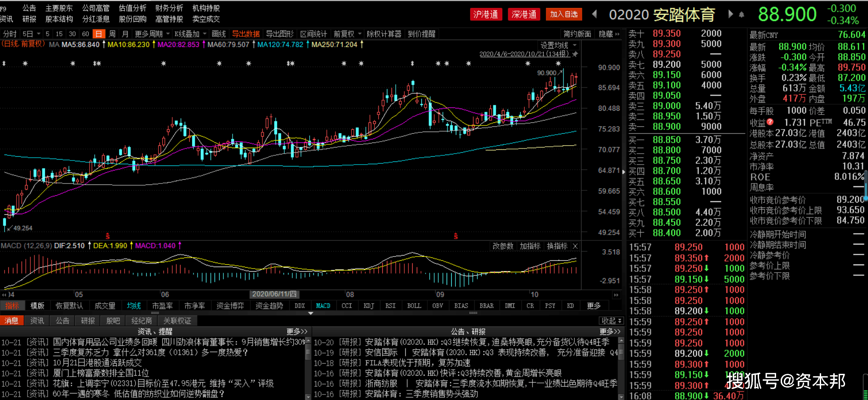This screenshot has height=400, width=868.
Task: Click small up arrow beside stock name
Action: [741, 15]
